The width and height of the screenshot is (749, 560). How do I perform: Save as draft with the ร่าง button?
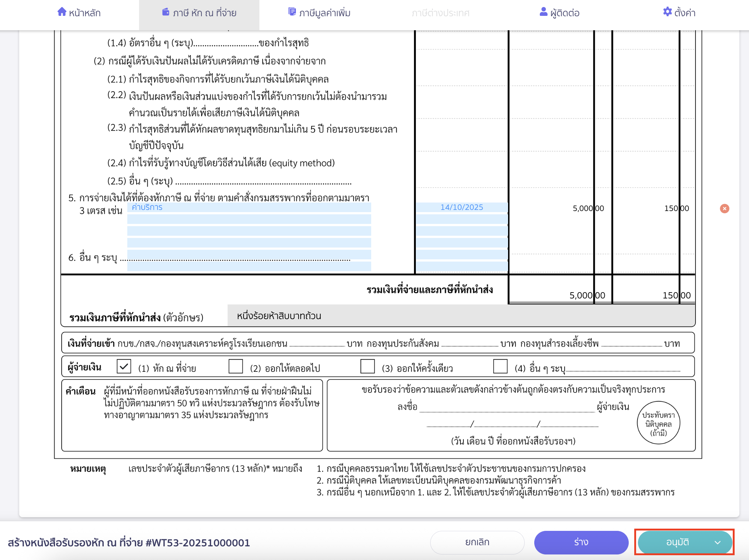581,542
